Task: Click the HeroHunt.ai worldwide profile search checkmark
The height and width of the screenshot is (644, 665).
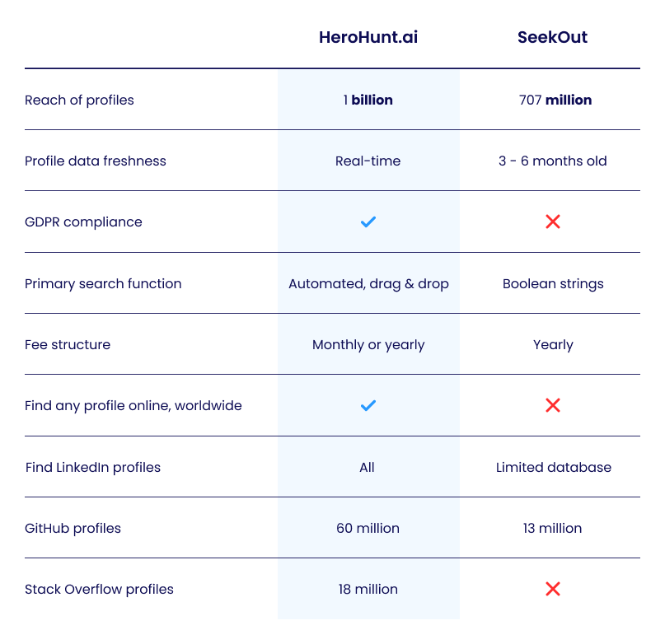Action: click(368, 405)
